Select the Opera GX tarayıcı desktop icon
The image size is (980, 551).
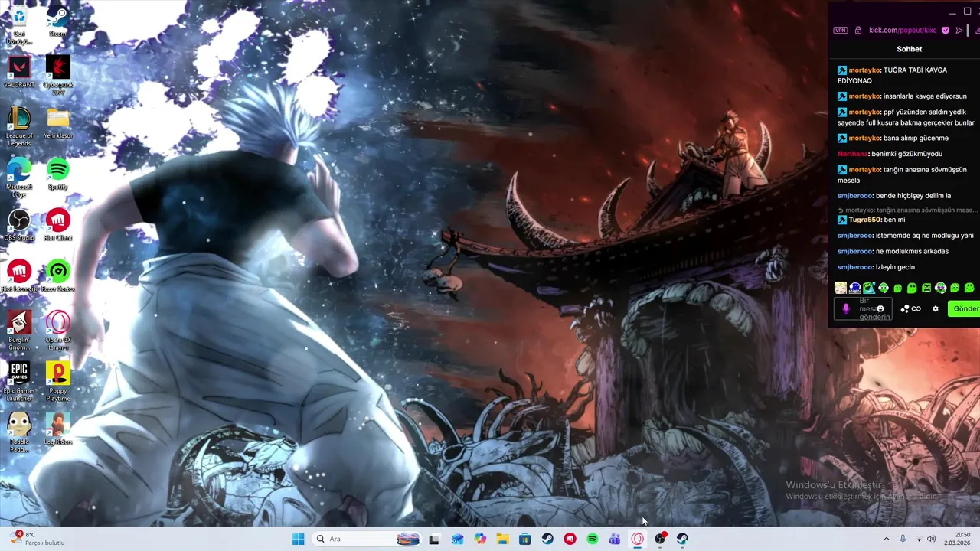click(58, 331)
